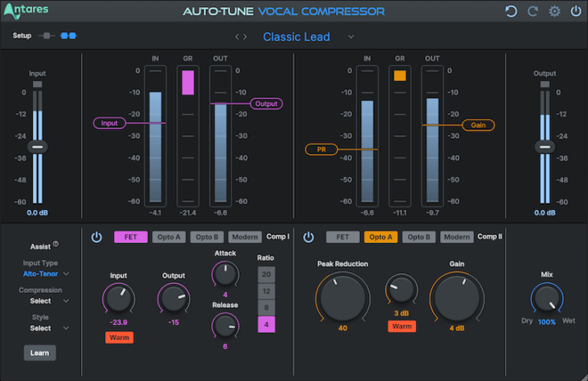This screenshot has width=588, height=381.
Task: Click the main Output fader handle
Action: 545,147
